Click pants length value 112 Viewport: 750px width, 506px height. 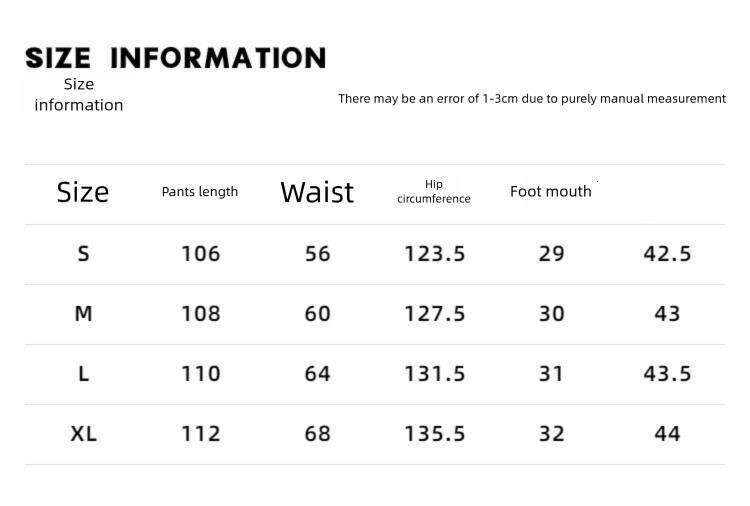pos(200,434)
